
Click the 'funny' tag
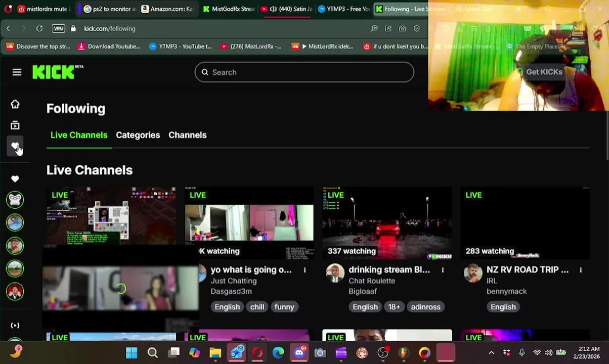pyautogui.click(x=284, y=307)
